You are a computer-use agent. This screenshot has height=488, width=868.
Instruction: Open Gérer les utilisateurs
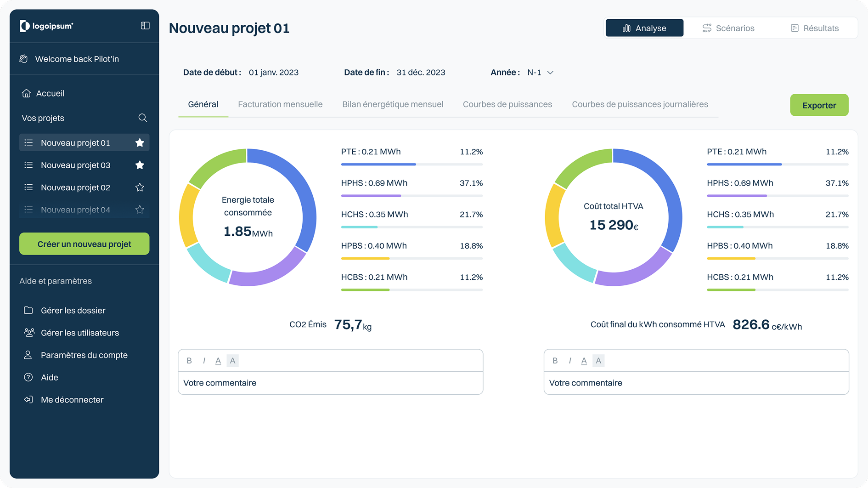coord(72,333)
